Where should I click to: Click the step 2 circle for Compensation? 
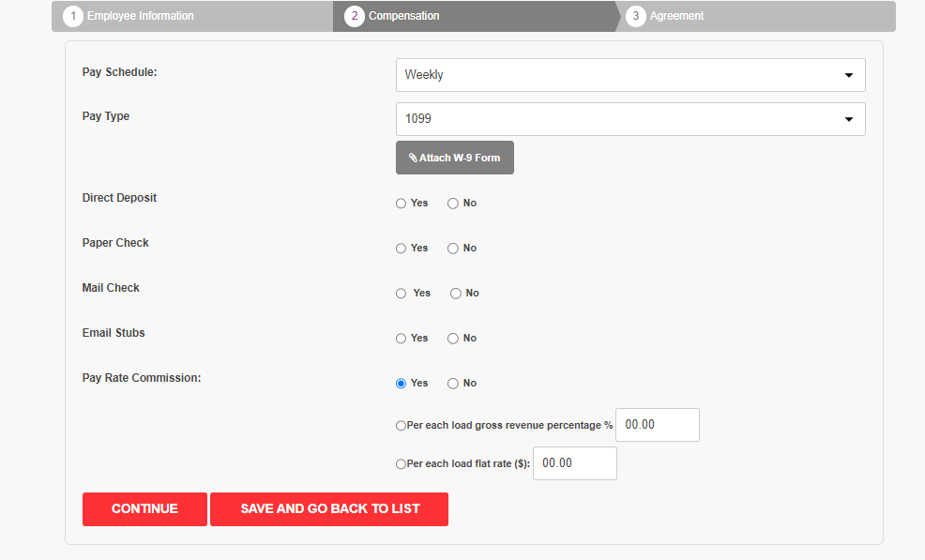[355, 16]
